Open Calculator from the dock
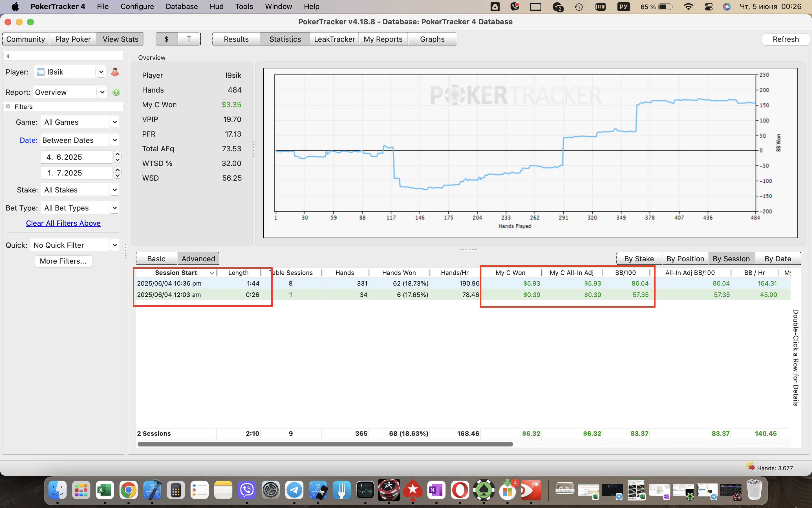The image size is (812, 508). coord(176,491)
